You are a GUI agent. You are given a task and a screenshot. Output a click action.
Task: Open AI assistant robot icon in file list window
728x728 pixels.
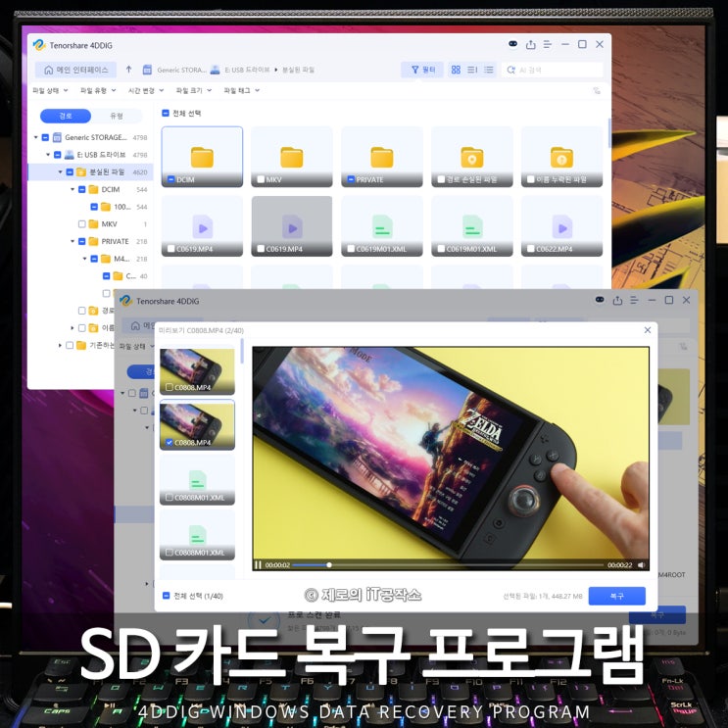(513, 44)
